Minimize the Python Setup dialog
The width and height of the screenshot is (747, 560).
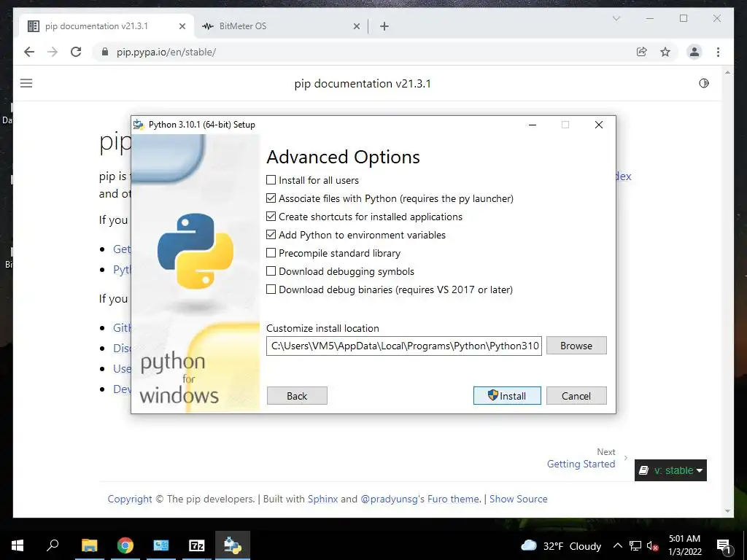(x=533, y=125)
